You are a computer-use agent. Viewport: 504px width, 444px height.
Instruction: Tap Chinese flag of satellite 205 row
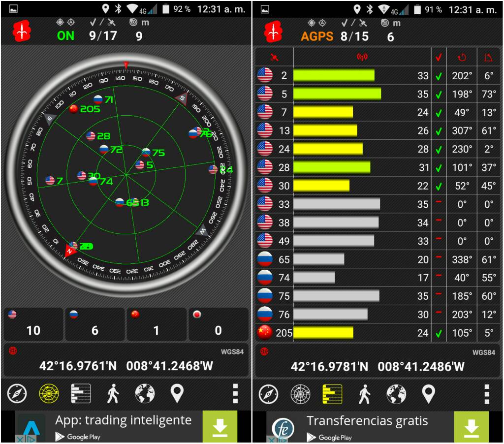point(265,333)
